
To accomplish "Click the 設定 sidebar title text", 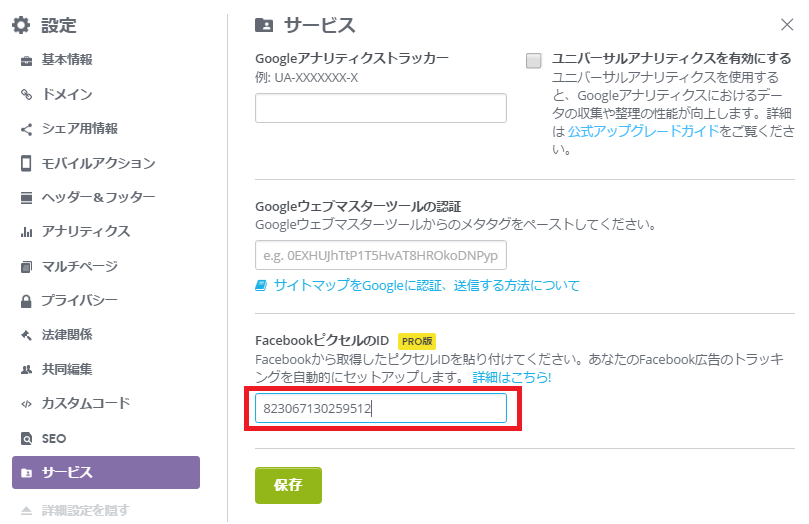I will coord(59,25).
